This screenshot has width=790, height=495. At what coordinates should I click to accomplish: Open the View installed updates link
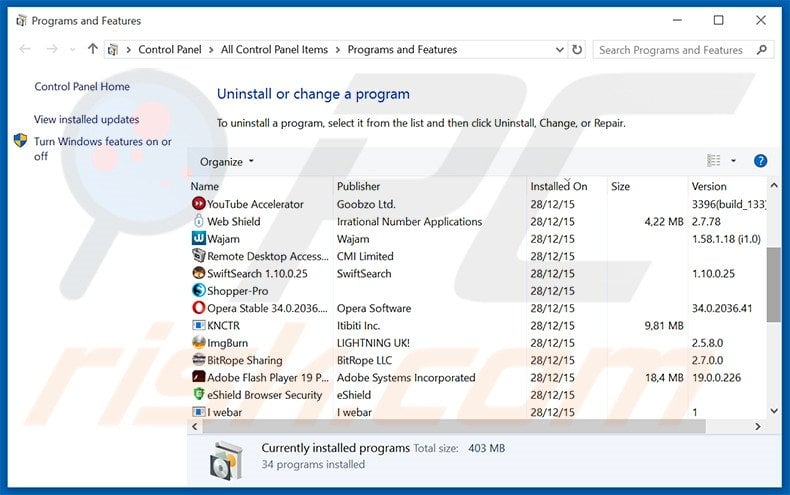click(x=86, y=119)
